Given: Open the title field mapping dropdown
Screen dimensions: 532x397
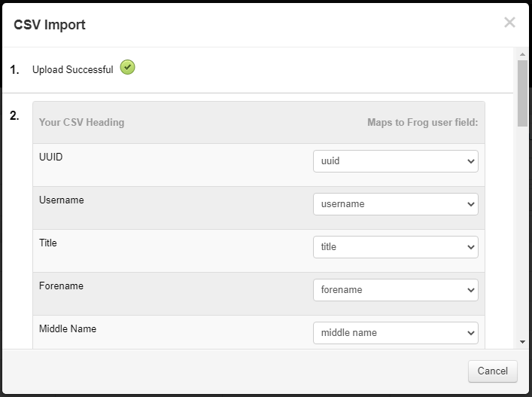Looking at the screenshot, I should pos(396,247).
